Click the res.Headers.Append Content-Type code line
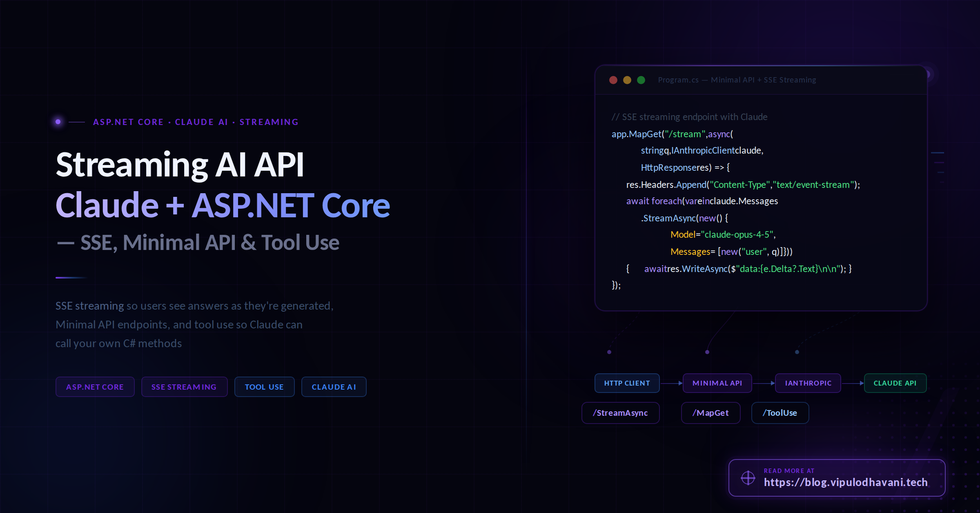980x513 pixels. click(x=743, y=185)
